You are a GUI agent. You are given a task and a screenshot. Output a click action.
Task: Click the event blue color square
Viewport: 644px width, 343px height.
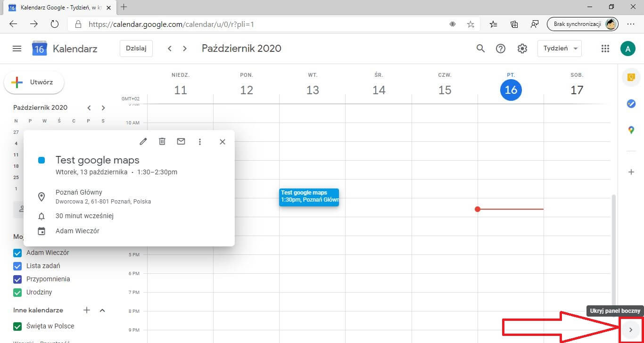pyautogui.click(x=41, y=160)
